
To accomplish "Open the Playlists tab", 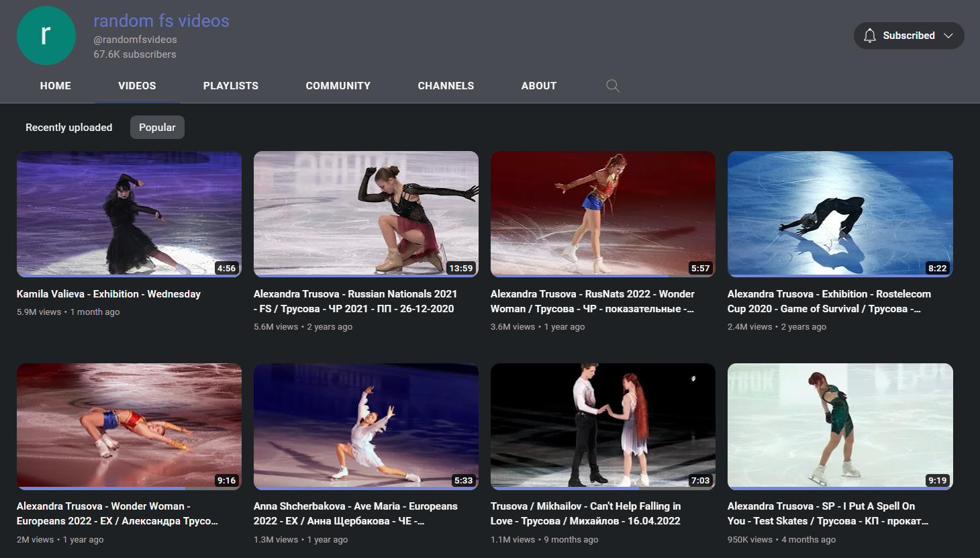I will point(230,86).
